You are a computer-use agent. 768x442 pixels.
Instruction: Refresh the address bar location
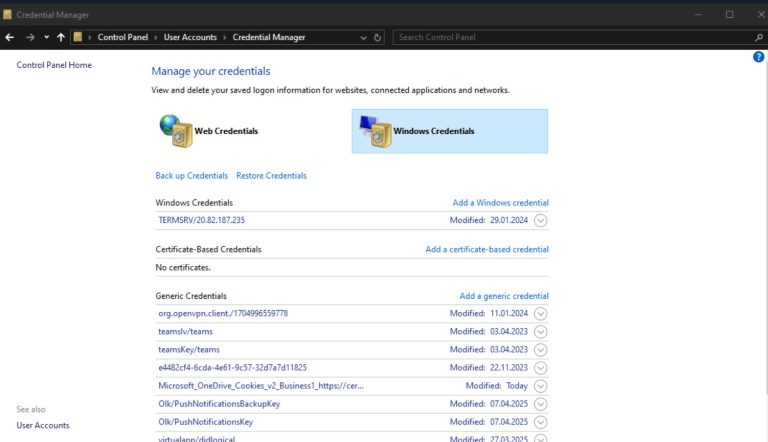click(377, 37)
